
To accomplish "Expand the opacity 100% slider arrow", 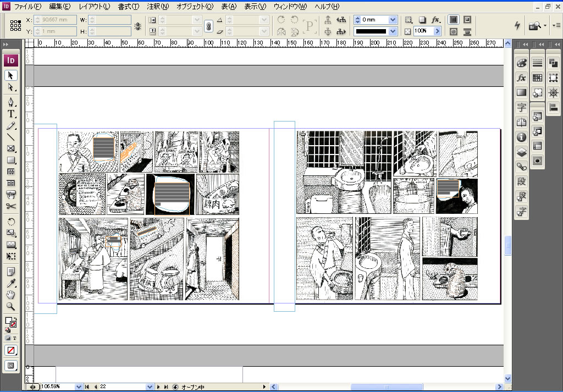I will [437, 31].
